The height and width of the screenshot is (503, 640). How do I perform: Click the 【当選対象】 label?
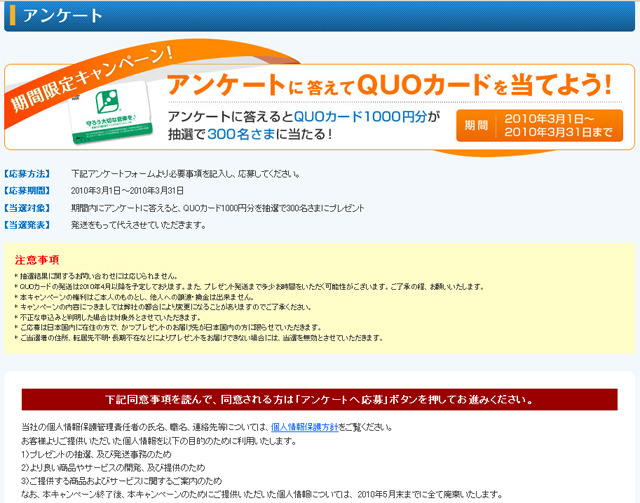[27, 208]
